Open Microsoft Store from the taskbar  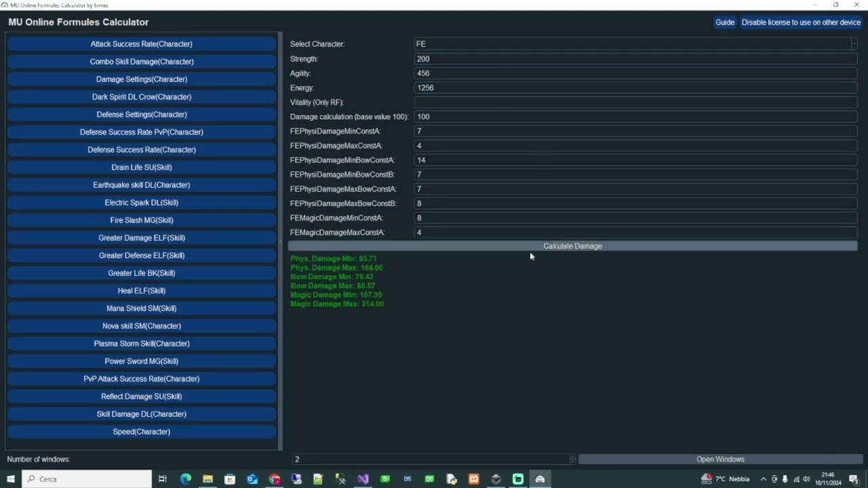click(x=230, y=479)
